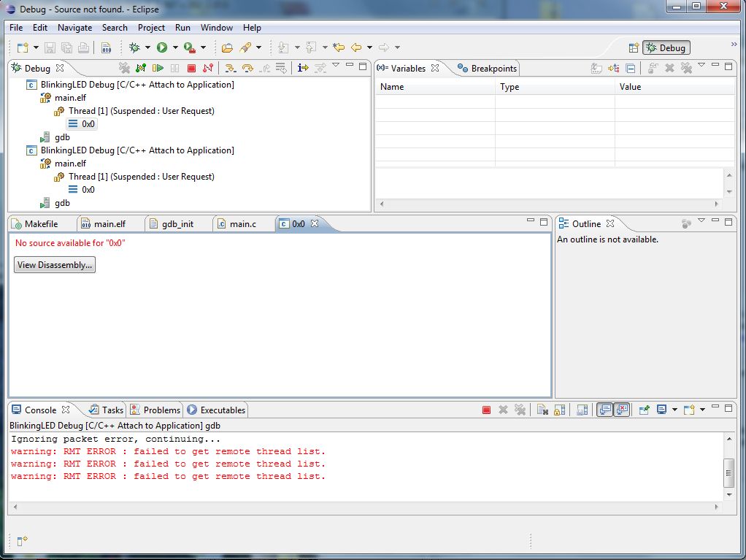Click the Debug perspective button
Image resolution: width=746 pixels, height=560 pixels.
point(666,47)
